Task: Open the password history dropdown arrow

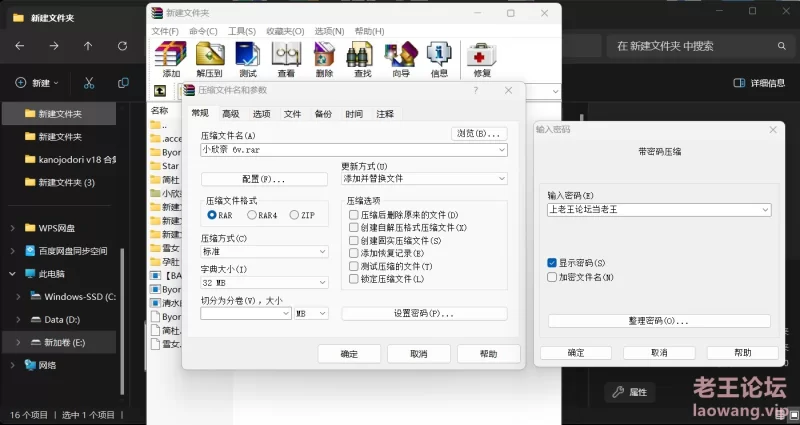Action: tap(765, 210)
